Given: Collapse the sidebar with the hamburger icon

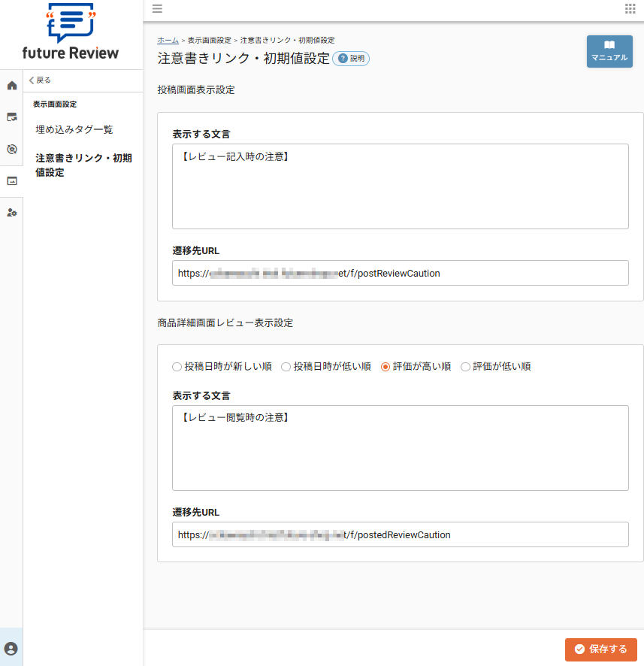Looking at the screenshot, I should (157, 9).
